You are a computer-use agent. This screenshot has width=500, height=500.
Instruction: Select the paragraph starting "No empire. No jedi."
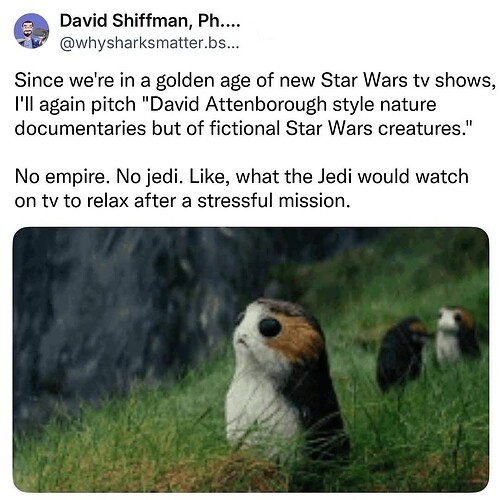tap(241, 188)
